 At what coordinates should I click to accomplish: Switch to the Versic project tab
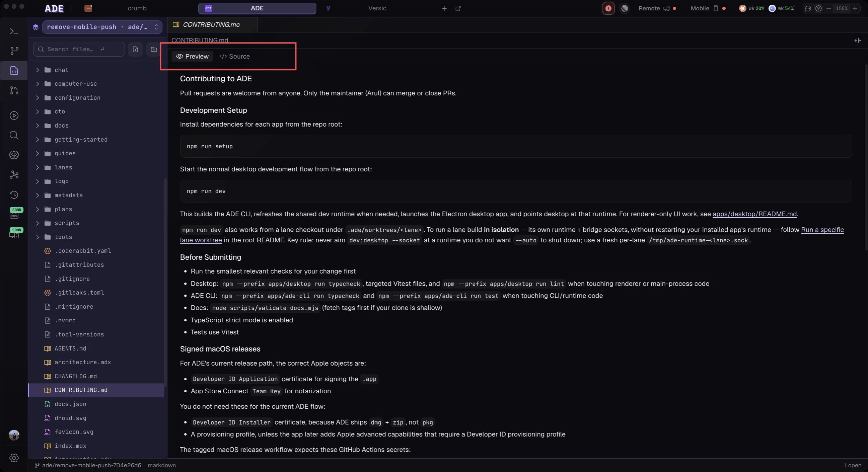(x=377, y=8)
